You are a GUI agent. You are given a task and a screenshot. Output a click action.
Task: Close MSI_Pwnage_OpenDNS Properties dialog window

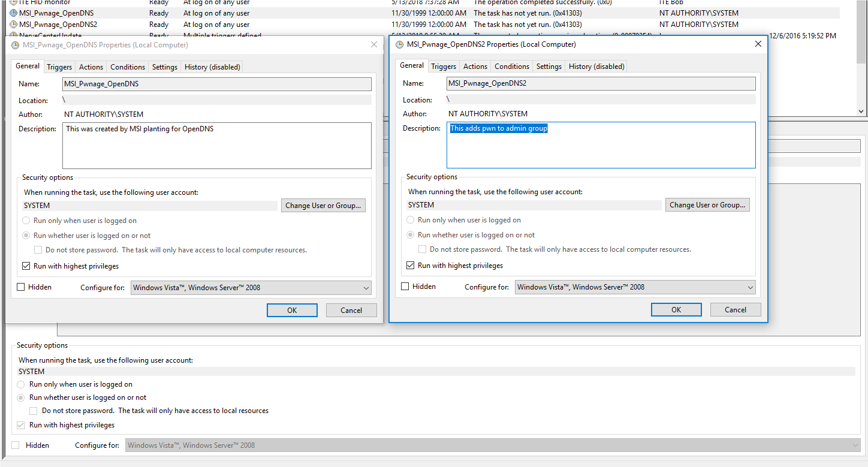click(x=374, y=44)
